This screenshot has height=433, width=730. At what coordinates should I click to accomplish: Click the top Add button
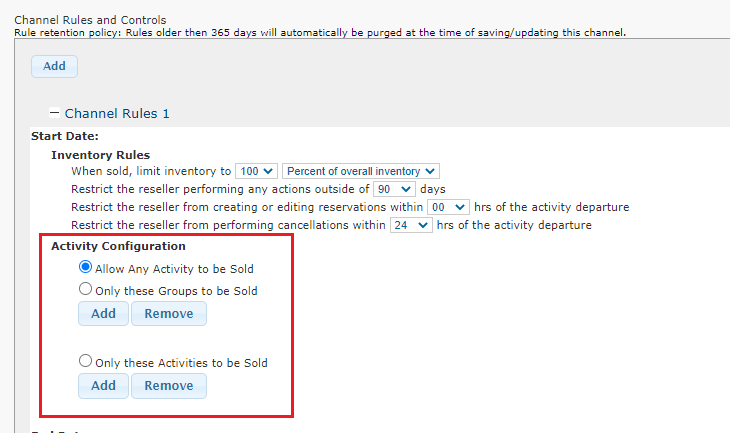tap(54, 66)
